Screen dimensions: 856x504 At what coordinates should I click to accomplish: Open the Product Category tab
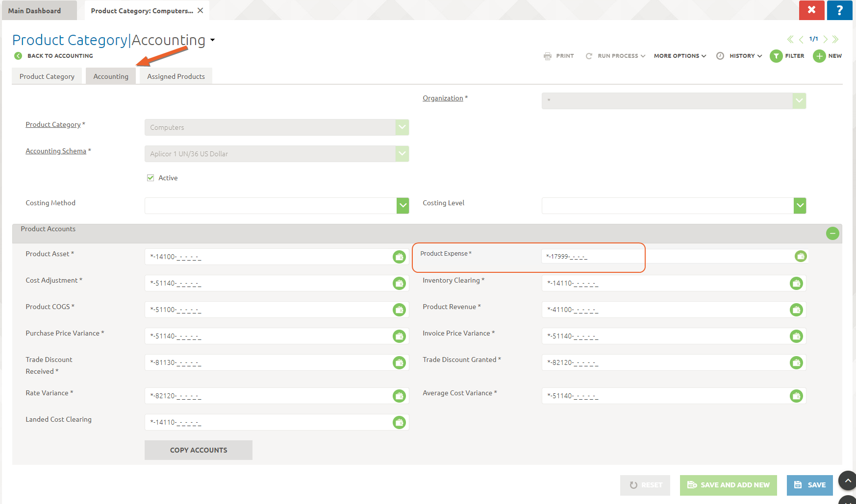(47, 76)
